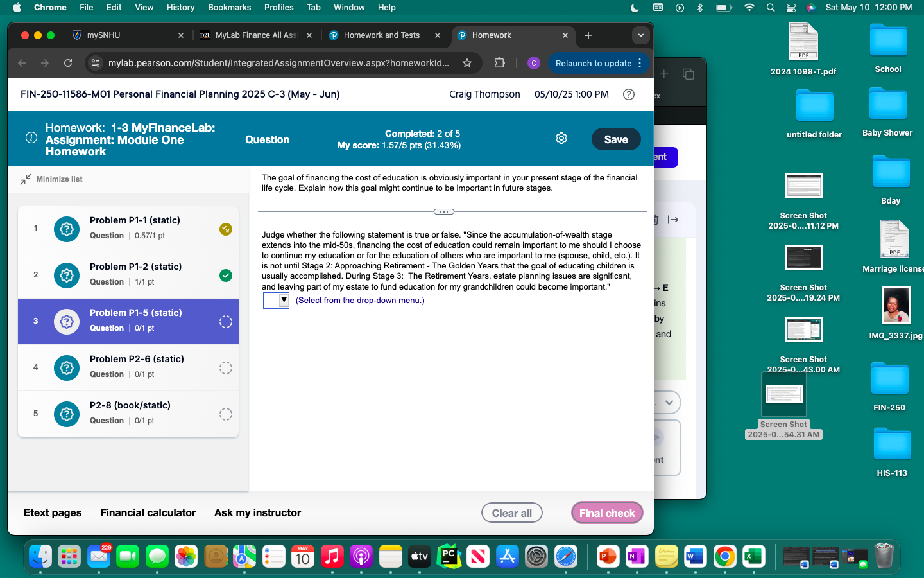924x578 pixels.
Task: Open Chrome extensions puzzle icon
Action: [499, 63]
